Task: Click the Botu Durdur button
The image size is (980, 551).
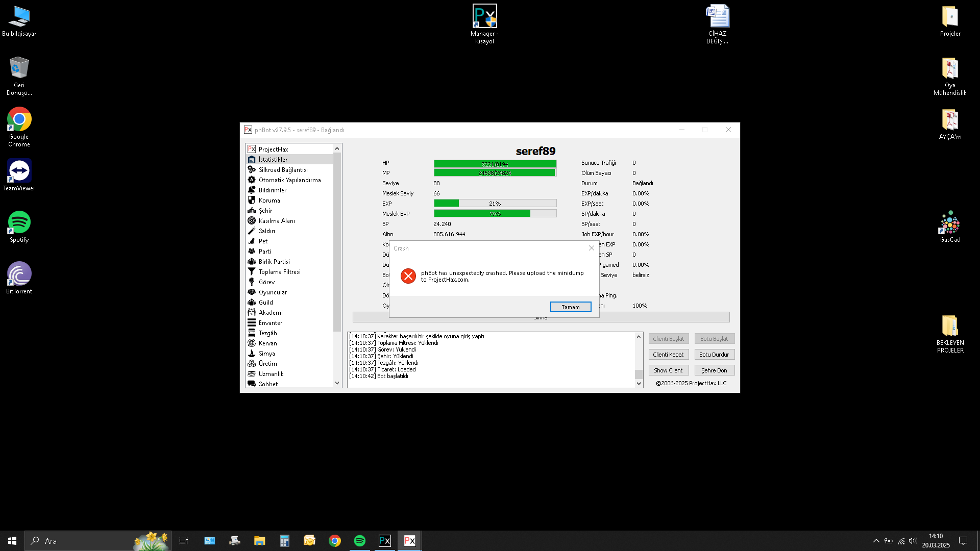Action: pos(714,355)
